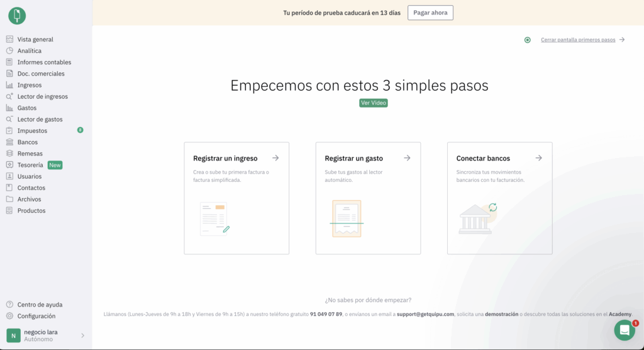Click the Informes contables icon
This screenshot has width=644, height=350.
[9, 62]
